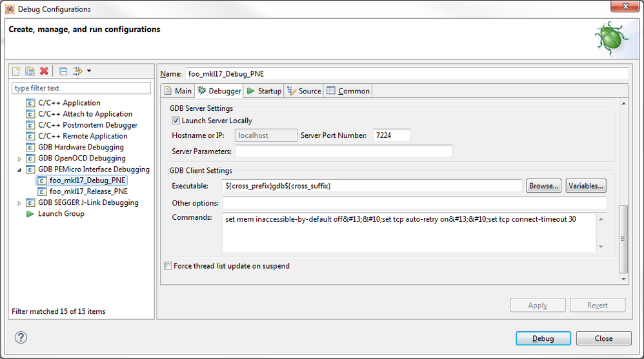The image size is (644, 359).
Task: Click the GDB Hardware Debugging icon
Action: tap(30, 148)
